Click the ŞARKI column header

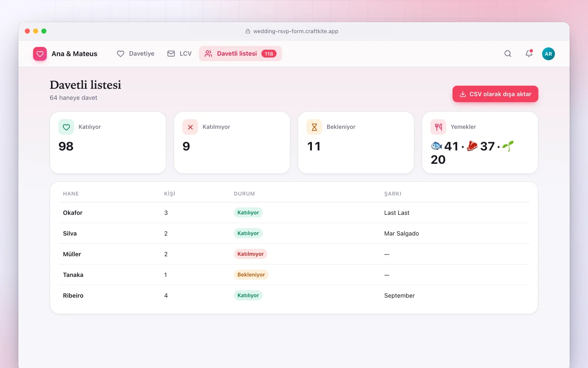(x=393, y=194)
